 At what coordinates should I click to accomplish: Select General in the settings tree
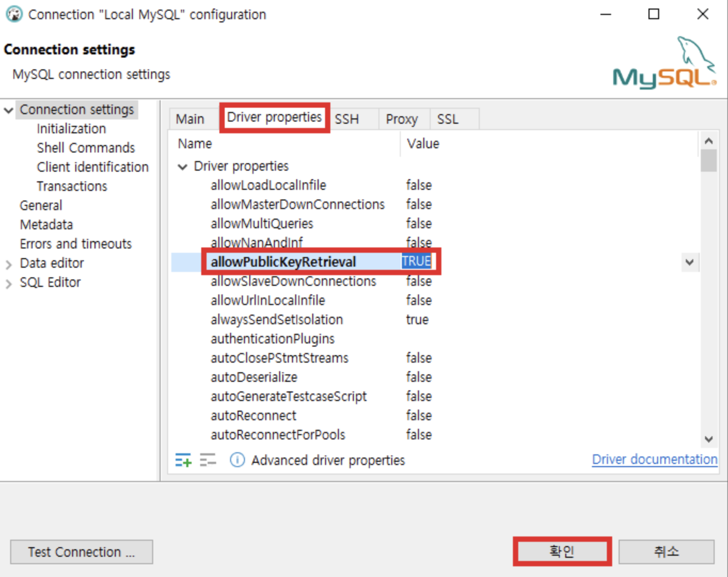tap(41, 205)
